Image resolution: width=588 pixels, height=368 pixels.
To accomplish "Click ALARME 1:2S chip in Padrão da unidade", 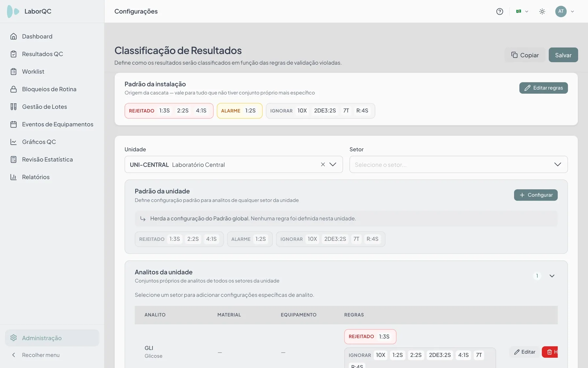I will 261,239.
